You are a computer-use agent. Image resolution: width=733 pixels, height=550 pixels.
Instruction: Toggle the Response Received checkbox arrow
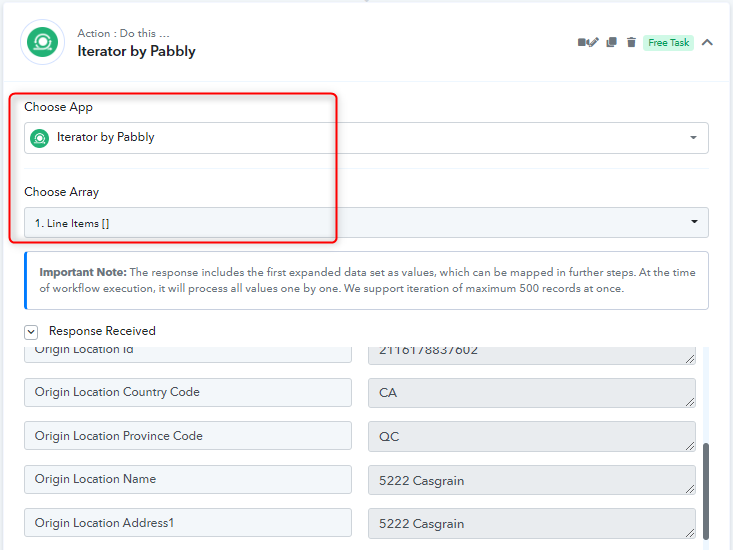[x=31, y=332]
